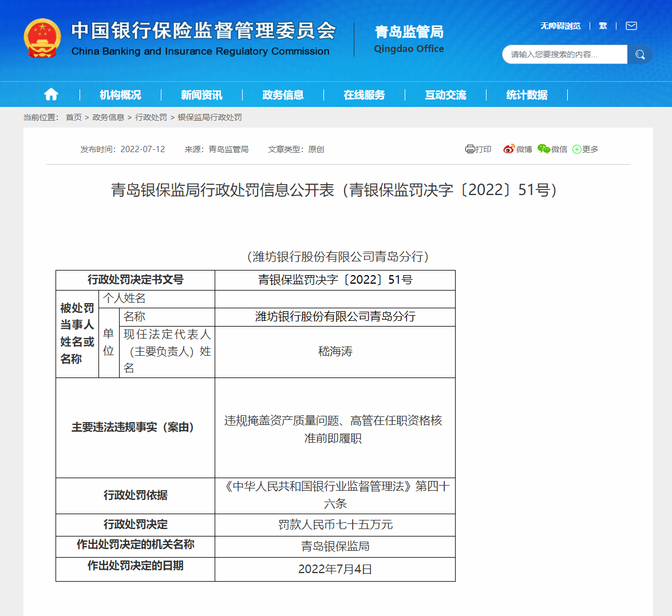
Task: Open the 新闻资讯 menu
Action: click(201, 95)
